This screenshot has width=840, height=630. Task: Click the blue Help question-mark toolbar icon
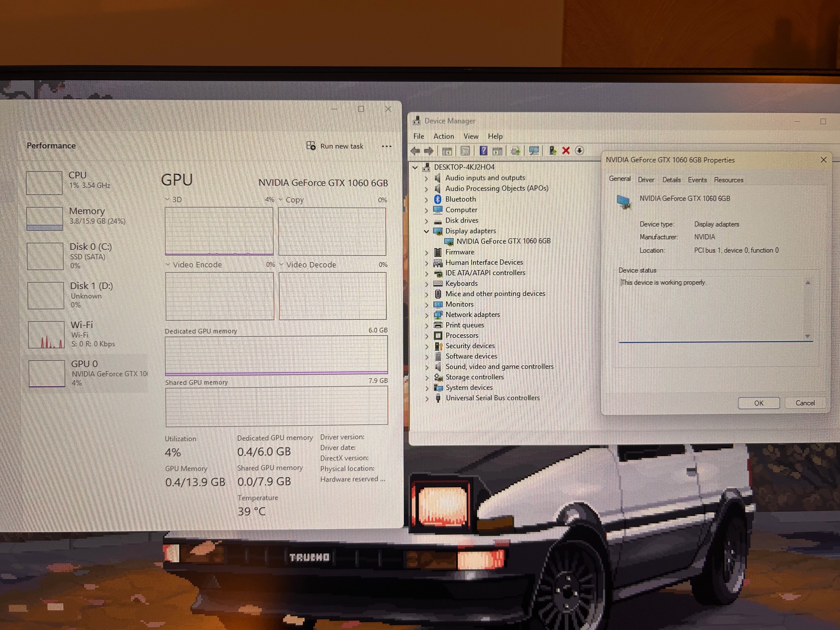click(484, 151)
